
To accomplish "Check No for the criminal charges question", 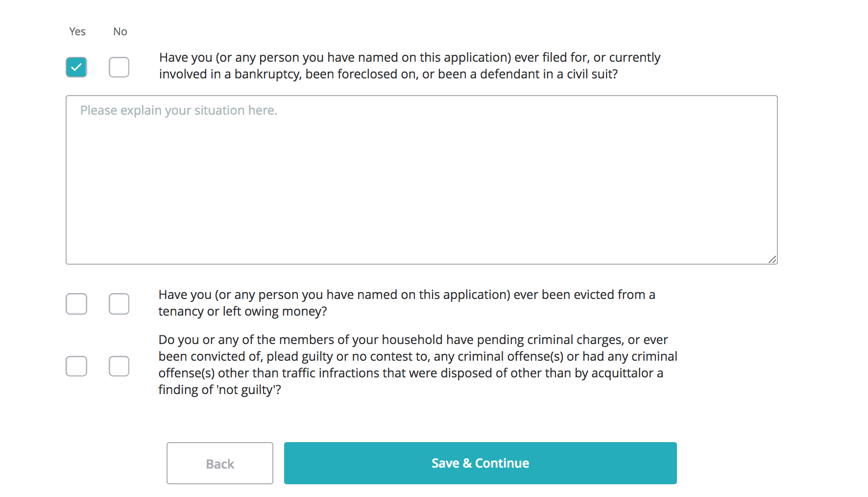I will 119,366.
